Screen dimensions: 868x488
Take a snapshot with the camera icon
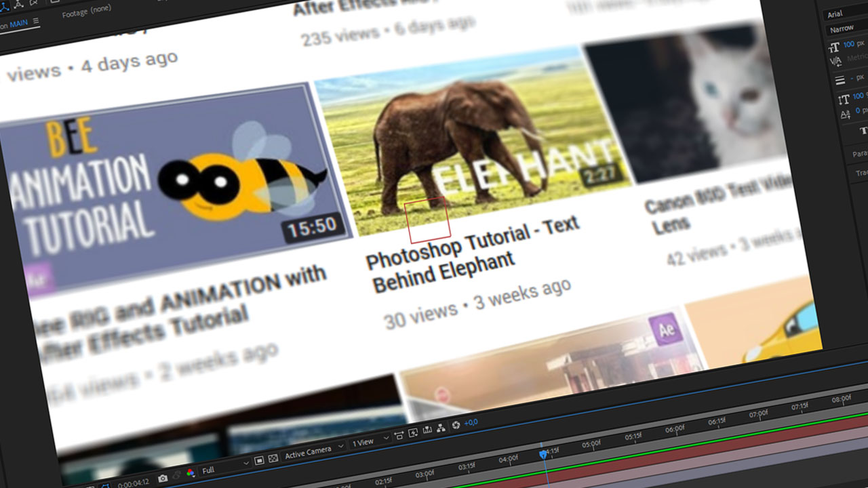click(x=163, y=479)
